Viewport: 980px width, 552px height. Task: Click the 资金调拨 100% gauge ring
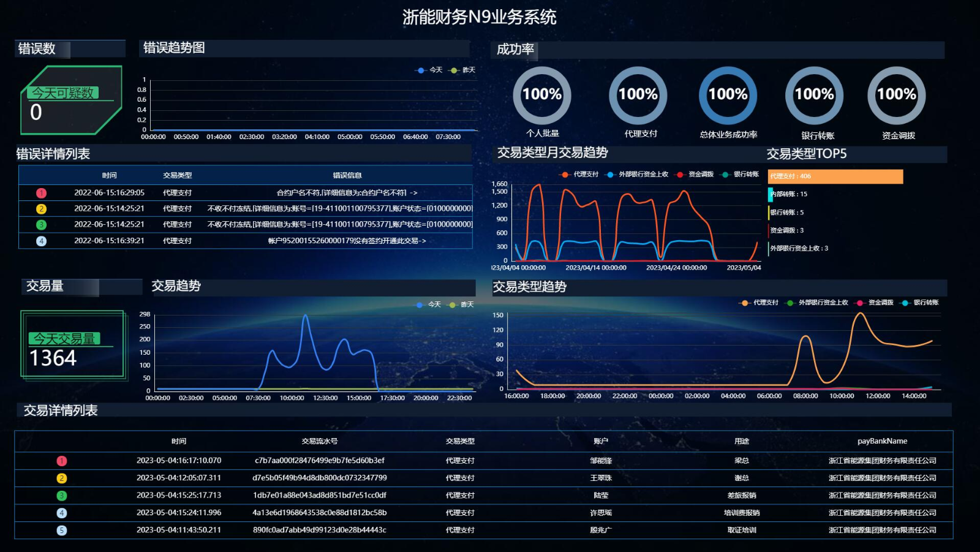tap(896, 95)
